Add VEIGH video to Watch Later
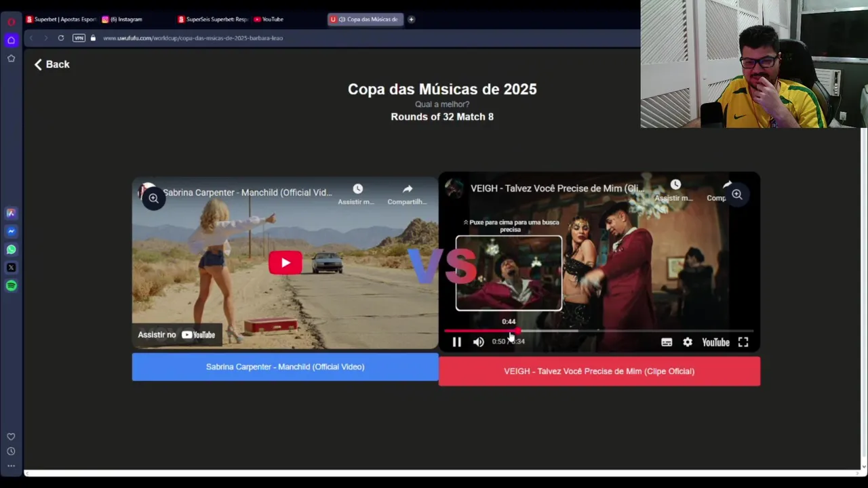The height and width of the screenshot is (488, 868). pos(675,190)
